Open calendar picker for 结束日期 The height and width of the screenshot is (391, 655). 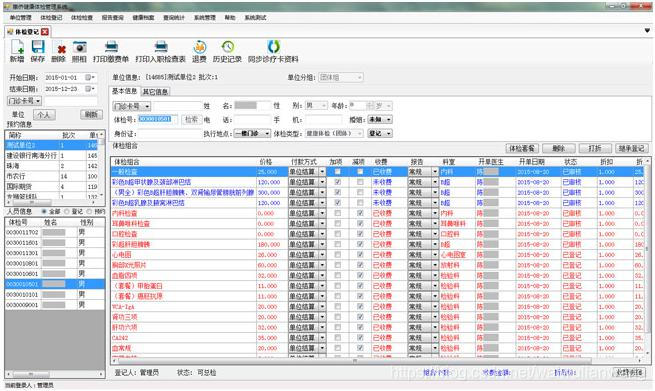[x=89, y=89]
